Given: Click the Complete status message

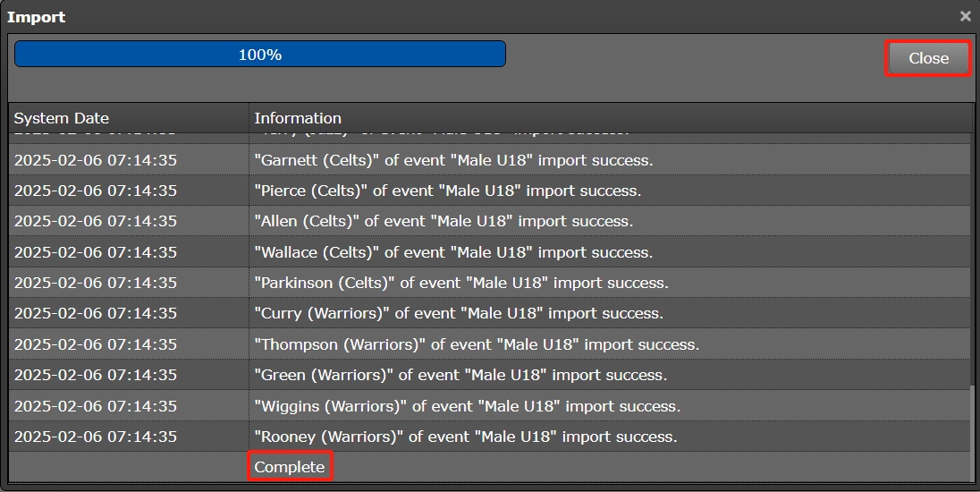Looking at the screenshot, I should pyautogui.click(x=290, y=467).
